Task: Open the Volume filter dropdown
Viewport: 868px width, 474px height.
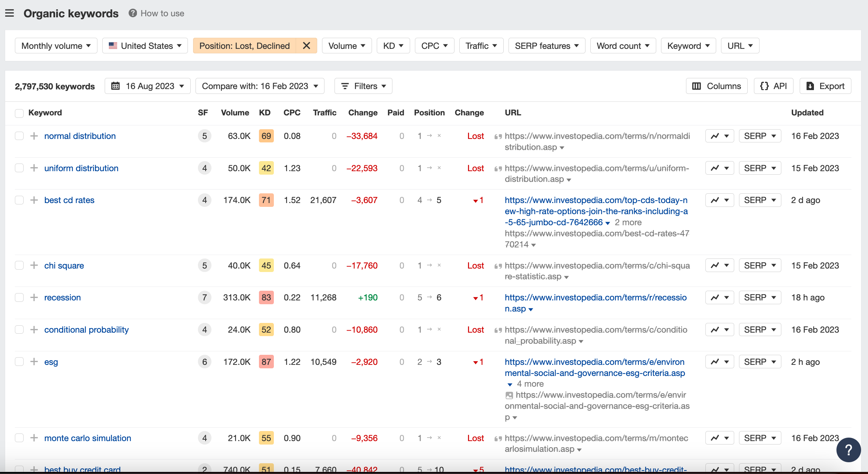Action: pyautogui.click(x=347, y=46)
